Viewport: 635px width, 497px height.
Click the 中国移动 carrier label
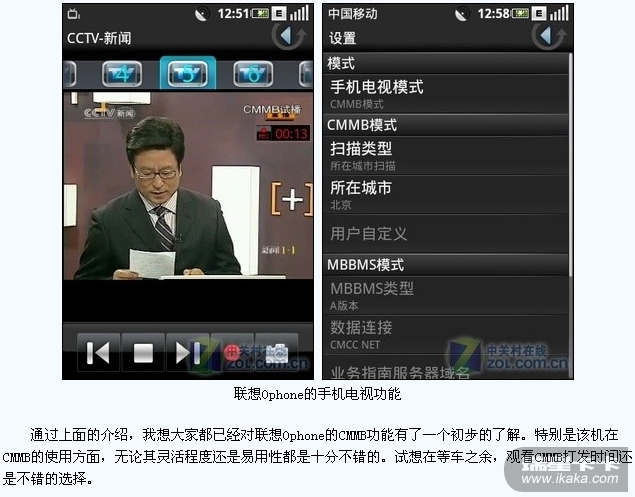(x=353, y=14)
